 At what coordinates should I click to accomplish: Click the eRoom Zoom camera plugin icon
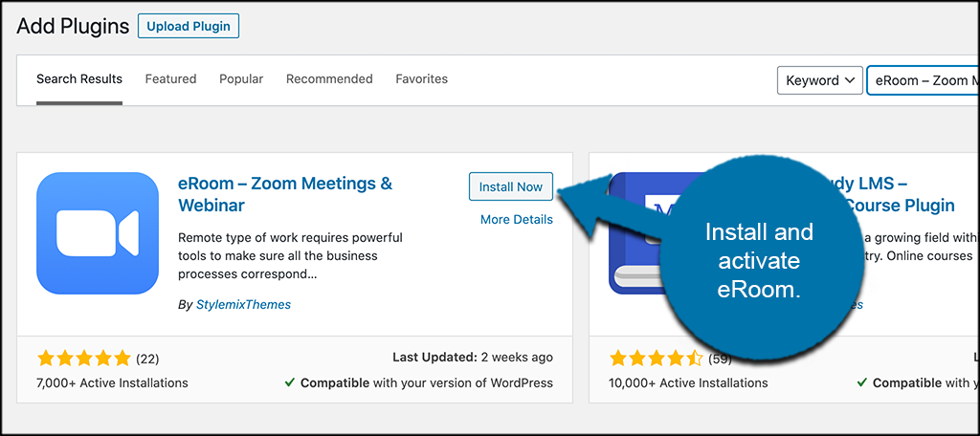pos(98,233)
